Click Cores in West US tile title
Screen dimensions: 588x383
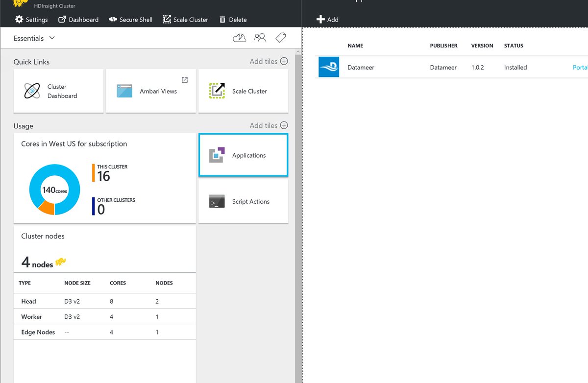tap(74, 144)
